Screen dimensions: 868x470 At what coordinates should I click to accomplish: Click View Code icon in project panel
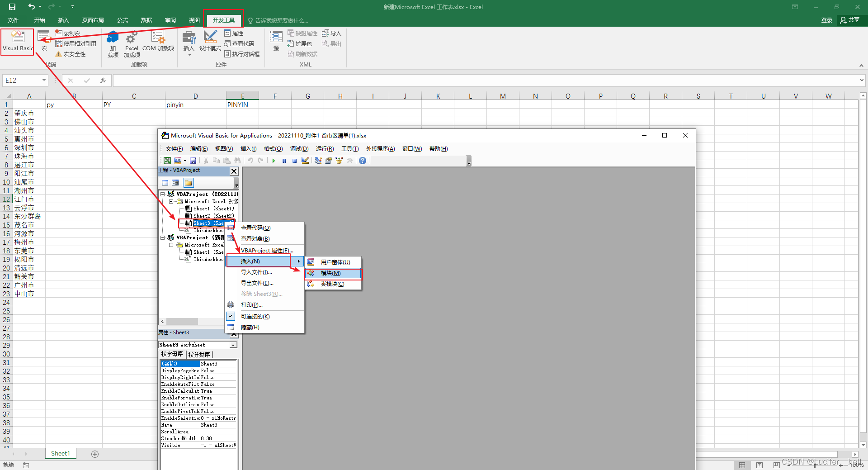[165, 183]
